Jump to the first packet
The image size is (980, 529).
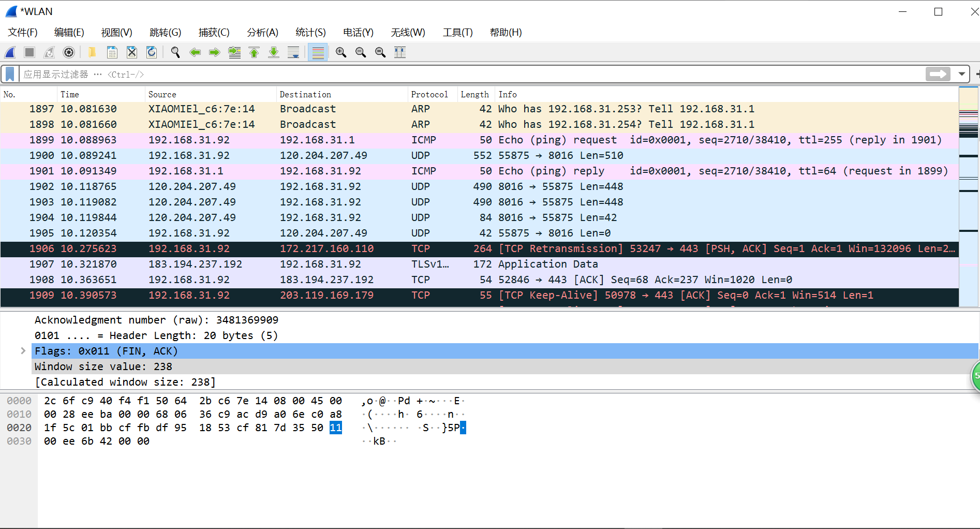coord(254,52)
